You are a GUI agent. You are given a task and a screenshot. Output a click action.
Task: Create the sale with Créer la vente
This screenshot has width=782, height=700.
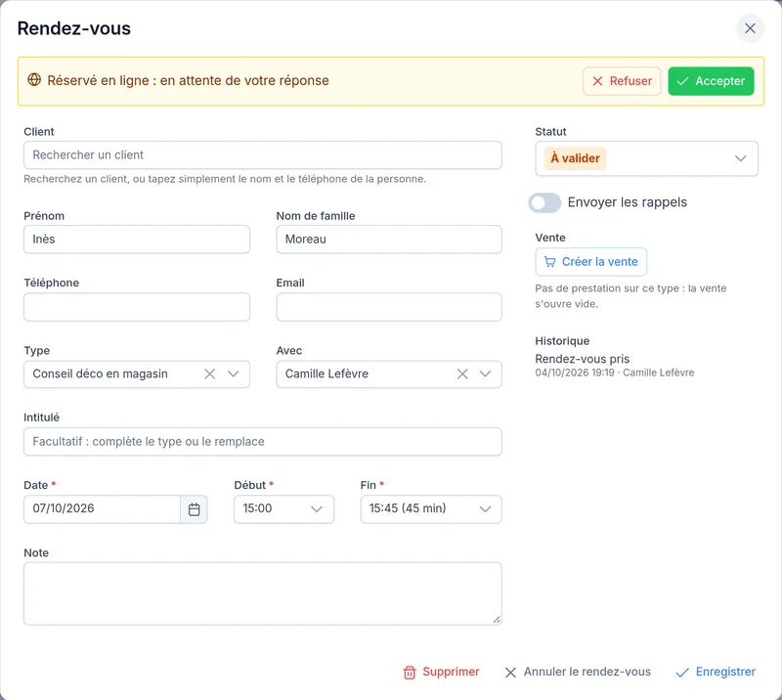tap(591, 262)
